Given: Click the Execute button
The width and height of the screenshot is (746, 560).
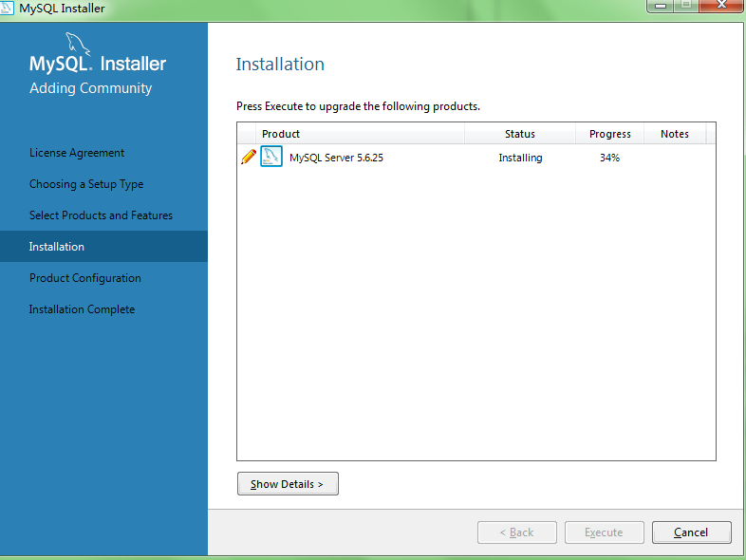Looking at the screenshot, I should [605, 532].
